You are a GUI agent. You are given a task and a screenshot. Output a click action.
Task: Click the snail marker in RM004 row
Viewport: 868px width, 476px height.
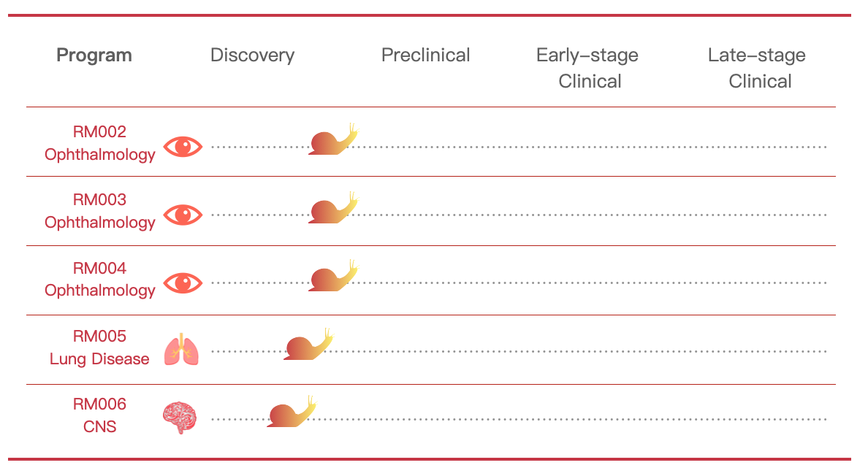coord(334,275)
